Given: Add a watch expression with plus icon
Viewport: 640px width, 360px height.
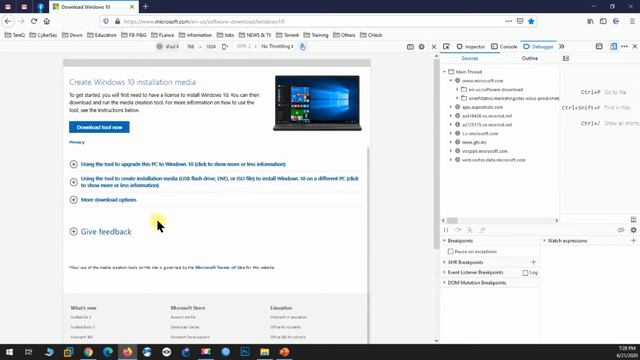Looking at the screenshot, I should tap(633, 241).
